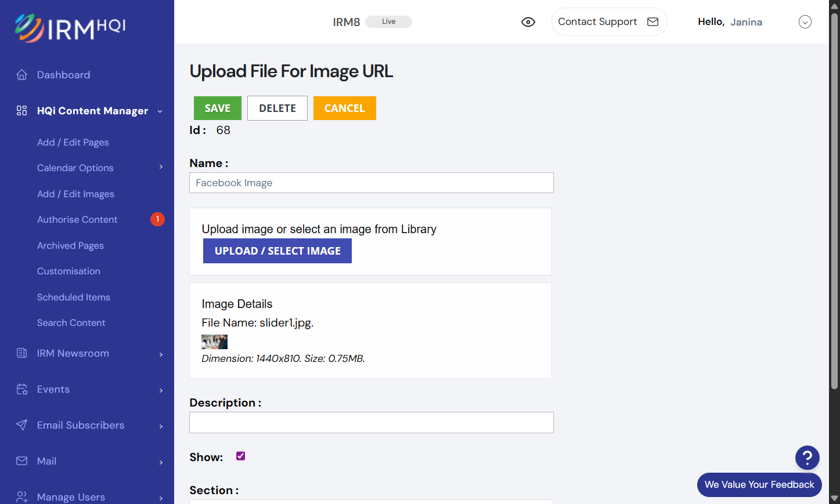Go to Archived Pages

coord(70,245)
